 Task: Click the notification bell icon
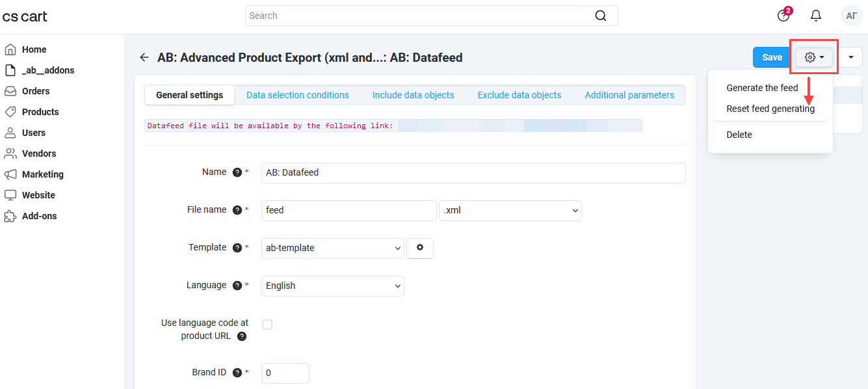pos(815,15)
